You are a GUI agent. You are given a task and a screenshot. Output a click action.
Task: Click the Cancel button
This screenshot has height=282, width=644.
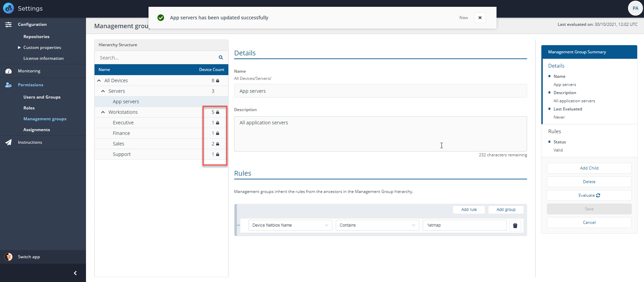[589, 223]
